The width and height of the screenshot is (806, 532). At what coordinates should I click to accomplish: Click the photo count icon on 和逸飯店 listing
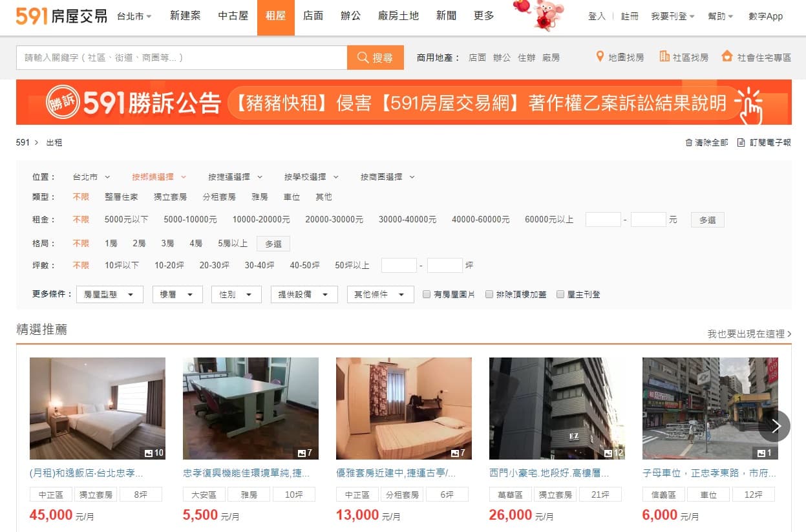(148, 452)
